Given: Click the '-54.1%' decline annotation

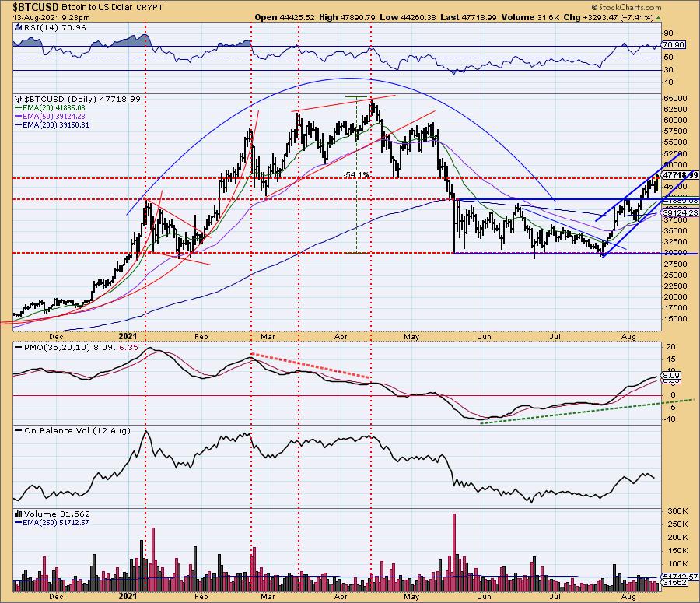Looking at the screenshot, I should [x=356, y=174].
